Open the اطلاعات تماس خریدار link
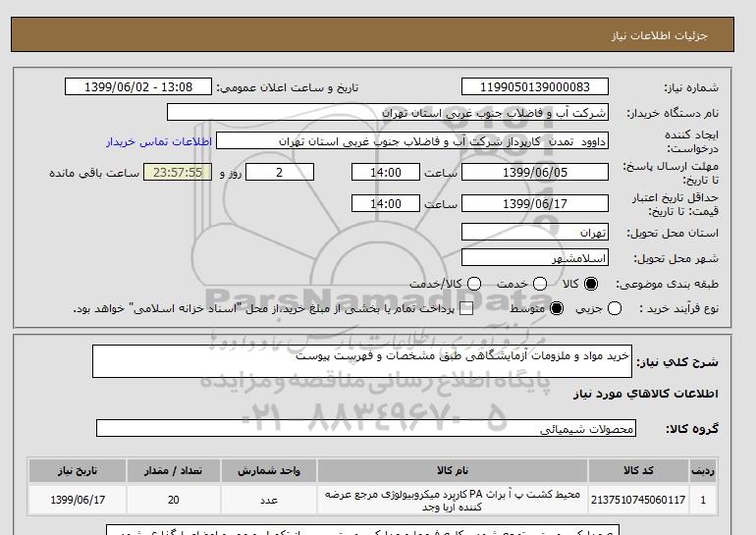 pos(159,141)
